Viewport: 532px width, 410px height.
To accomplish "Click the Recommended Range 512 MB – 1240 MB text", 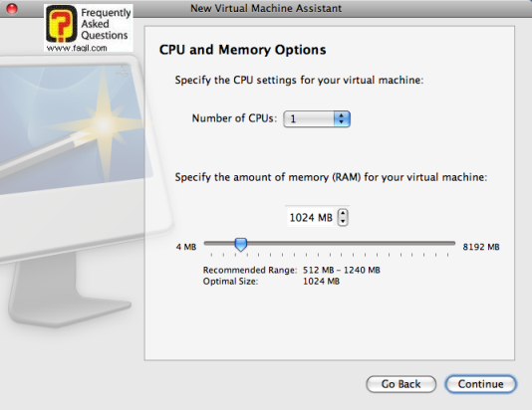I will point(292,270).
